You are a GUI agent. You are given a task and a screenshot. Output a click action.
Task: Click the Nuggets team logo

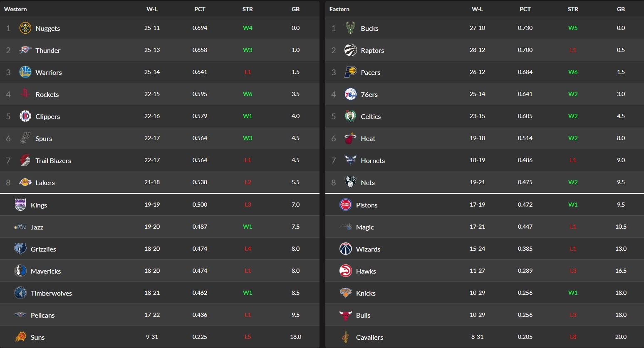pos(25,28)
